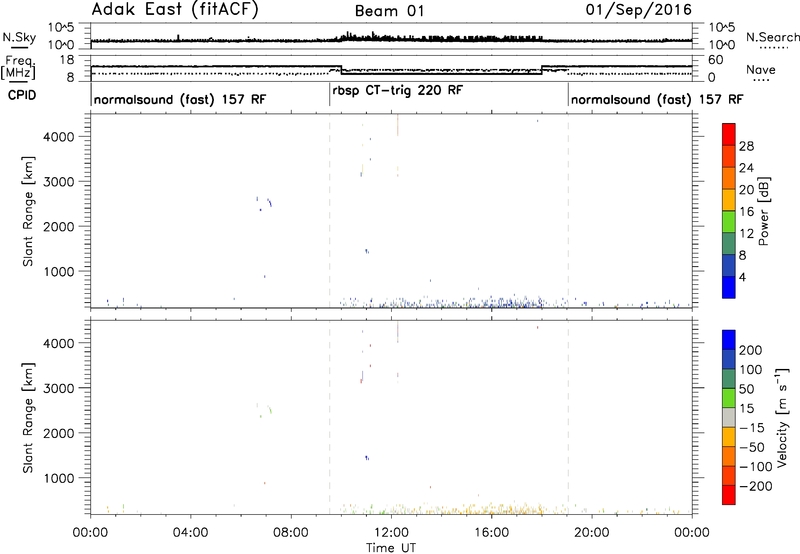
Task: Click the bright green 15–50 Velocity colorbar segment
Action: point(729,398)
